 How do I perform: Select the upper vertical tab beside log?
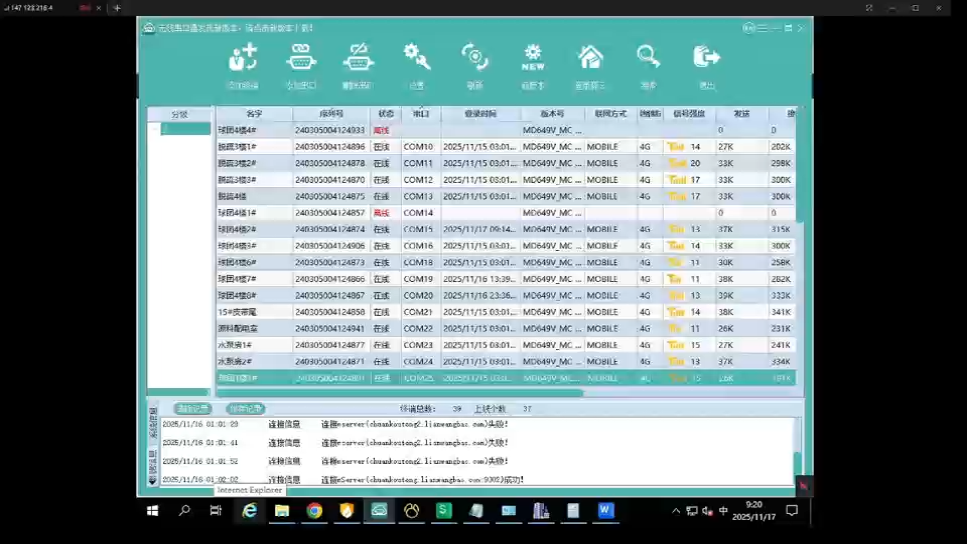[x=153, y=423]
